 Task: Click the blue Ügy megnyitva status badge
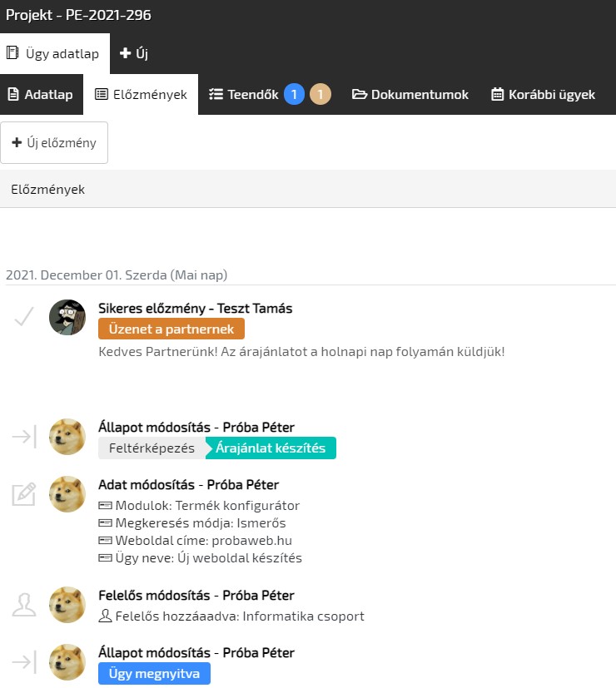point(154,674)
